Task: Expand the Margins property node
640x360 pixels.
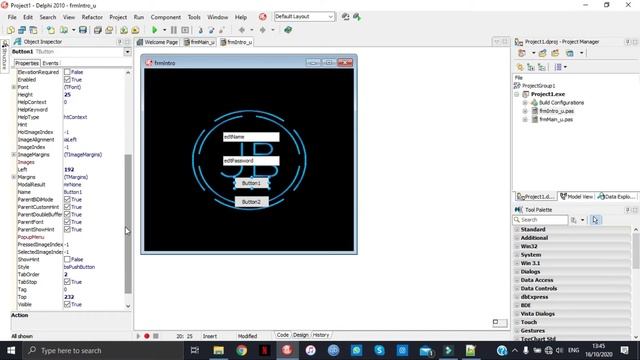Action: click(13, 177)
